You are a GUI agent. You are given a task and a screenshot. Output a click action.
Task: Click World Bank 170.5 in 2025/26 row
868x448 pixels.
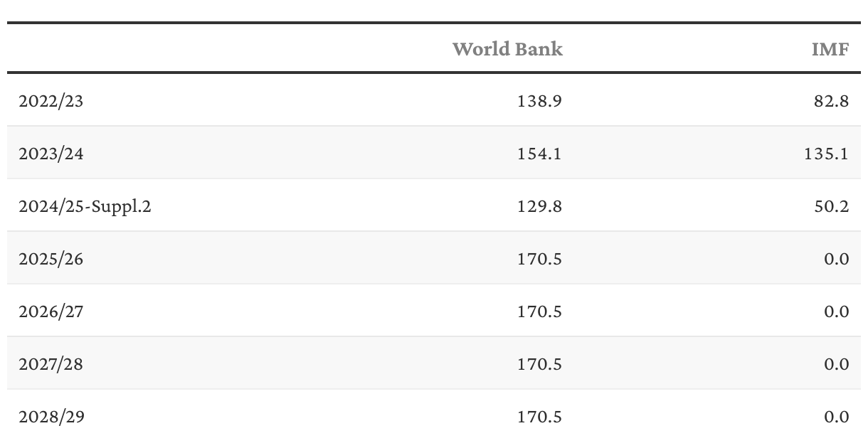point(539,259)
